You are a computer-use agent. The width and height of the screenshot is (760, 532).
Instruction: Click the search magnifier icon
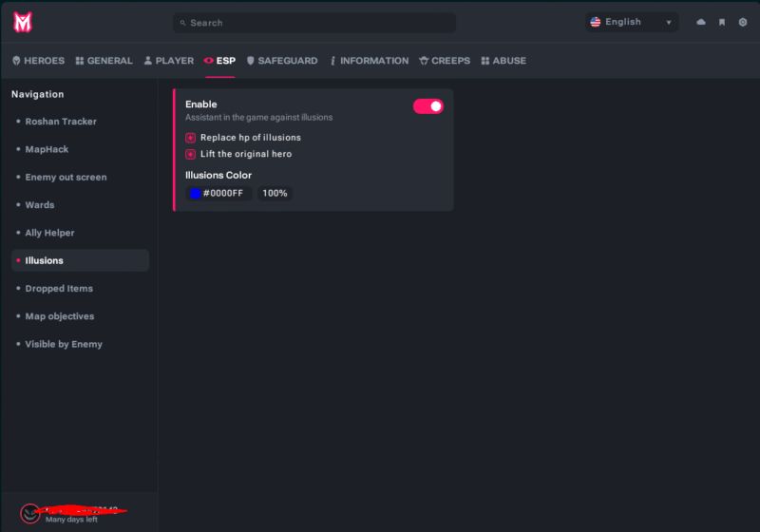182,23
